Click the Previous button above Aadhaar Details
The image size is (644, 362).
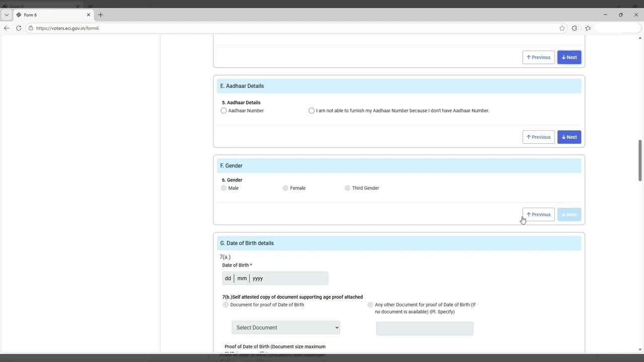click(x=538, y=57)
